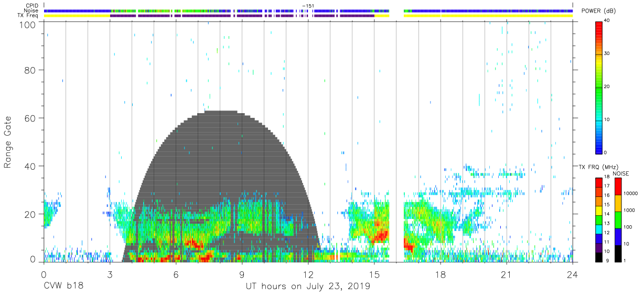Click the 'TX Freq' row label

(x=28, y=15)
